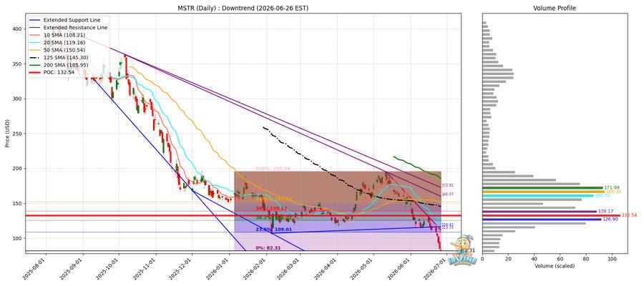
Task: Click the 150 tick on price axis
Action: [18, 204]
